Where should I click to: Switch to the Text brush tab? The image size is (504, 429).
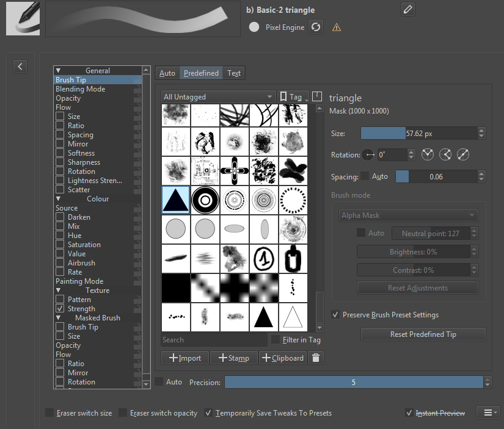(233, 72)
